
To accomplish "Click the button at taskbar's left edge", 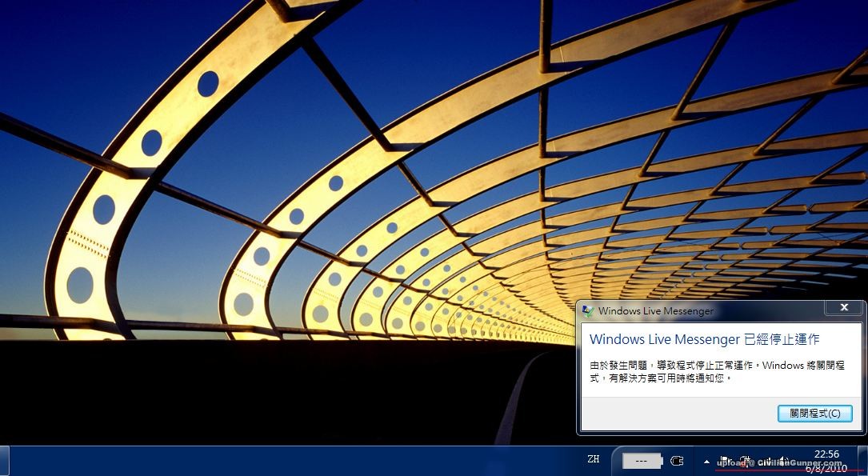I will [x=4, y=461].
